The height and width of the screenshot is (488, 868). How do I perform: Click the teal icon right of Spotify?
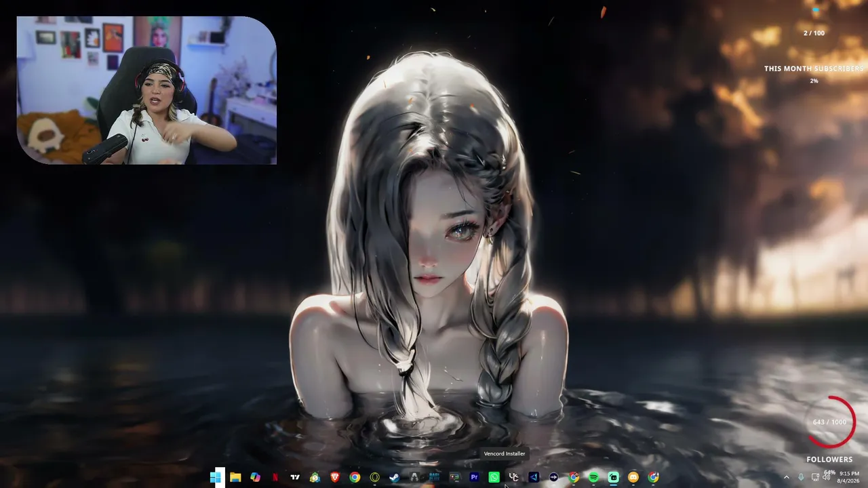pyautogui.click(x=613, y=477)
